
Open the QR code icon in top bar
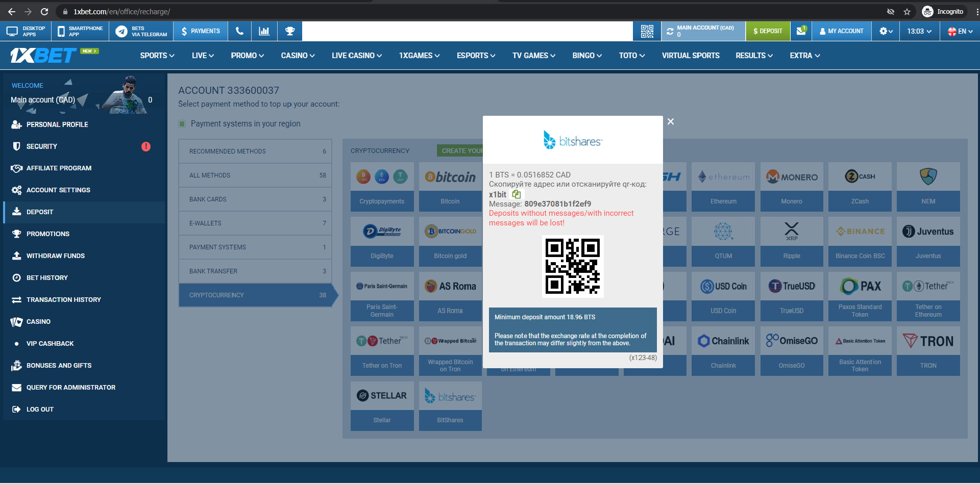click(x=647, y=31)
